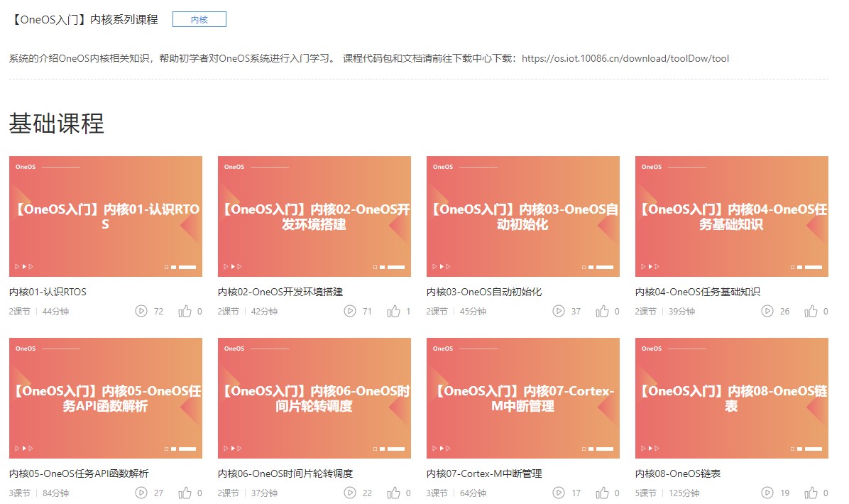Screen dimensions: 849x504
Task: Open title link 内核05-OneOS任务API函数解析
Action: 79,473
